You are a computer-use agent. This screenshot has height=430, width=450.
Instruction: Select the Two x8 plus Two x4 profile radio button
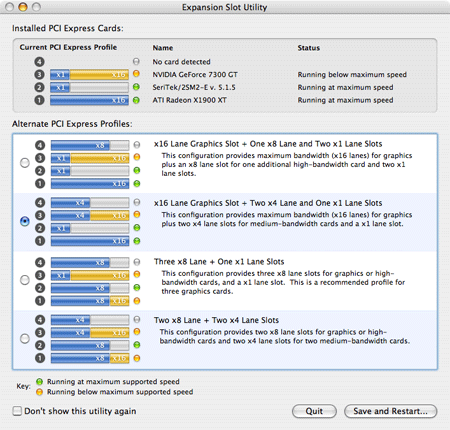[25, 338]
